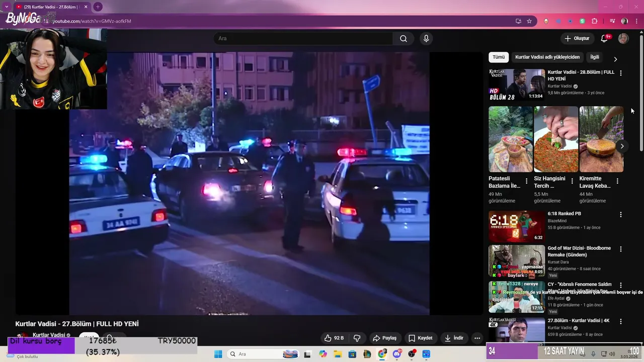
Task: Click the green S extension icon
Action: pos(582,21)
